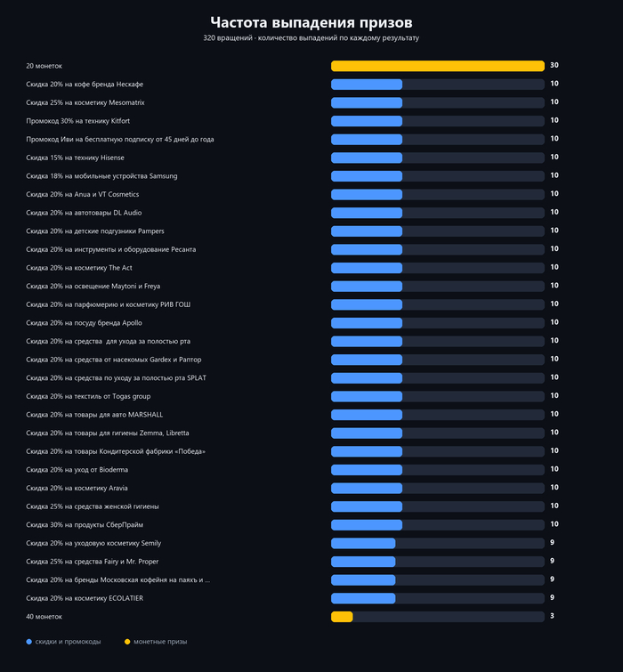The width and height of the screenshot is (623, 672).
Task: Select the label Скидка 18% на мобильные устройства Samsung
Action: (101, 176)
